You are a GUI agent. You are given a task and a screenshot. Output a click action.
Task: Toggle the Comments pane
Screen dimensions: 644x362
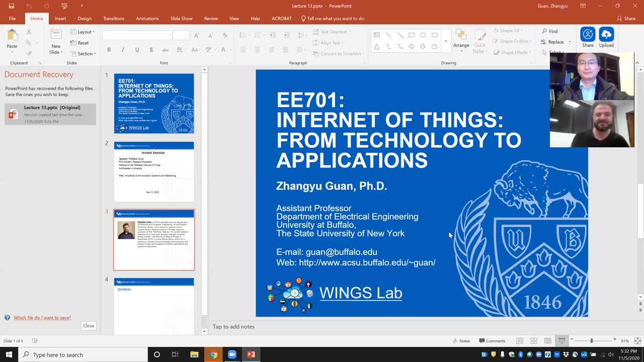tap(492, 341)
